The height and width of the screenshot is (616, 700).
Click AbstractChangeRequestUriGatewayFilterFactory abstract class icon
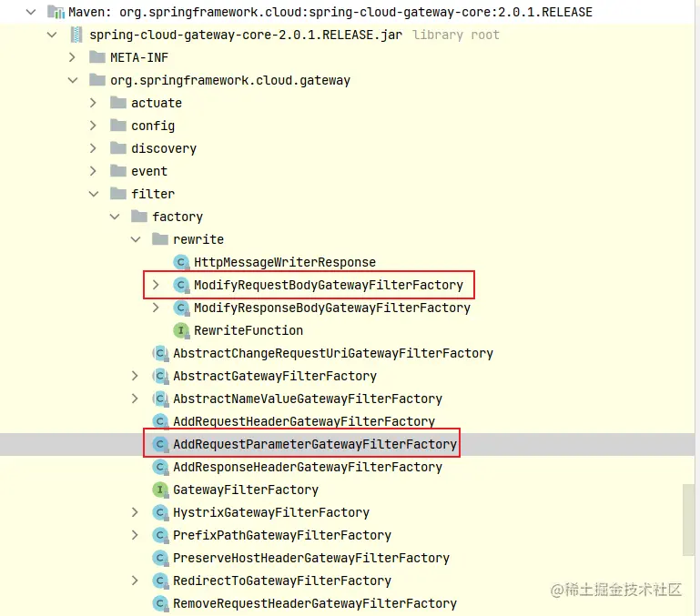click(x=160, y=354)
